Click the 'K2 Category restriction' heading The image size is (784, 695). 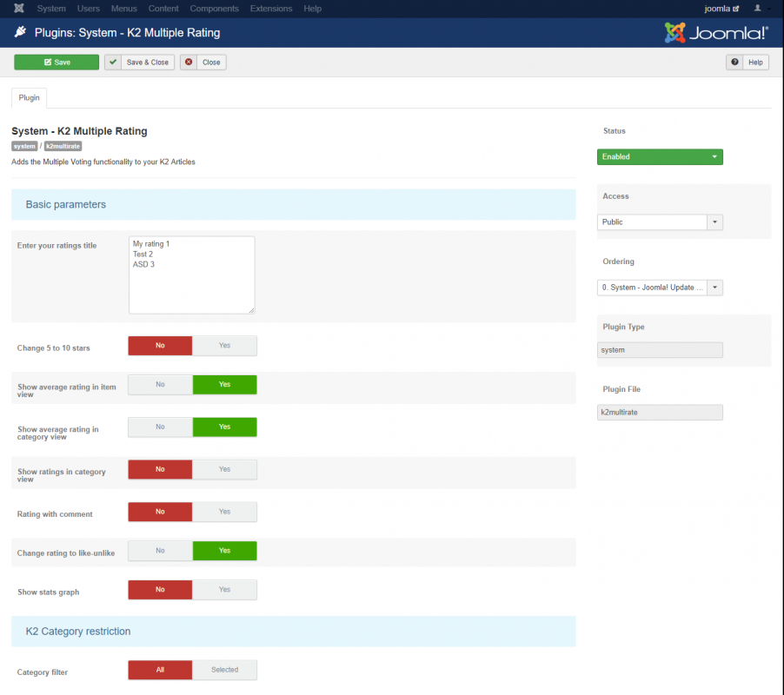[x=78, y=632]
